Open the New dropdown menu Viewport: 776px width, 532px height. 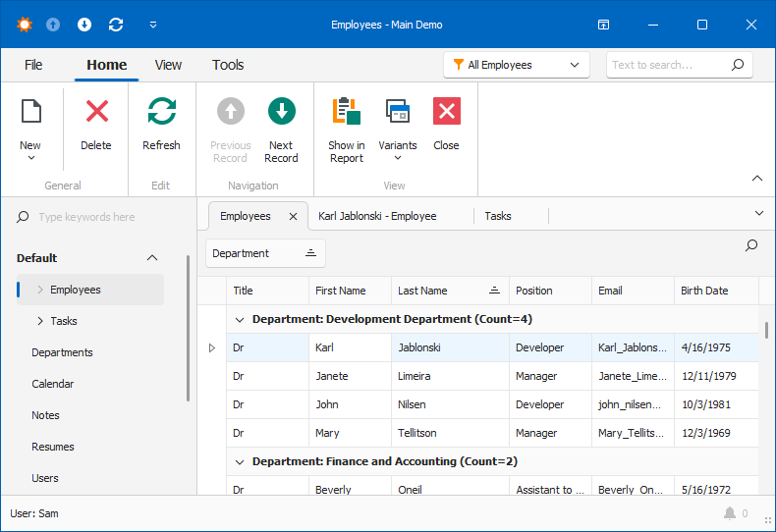[x=30, y=158]
